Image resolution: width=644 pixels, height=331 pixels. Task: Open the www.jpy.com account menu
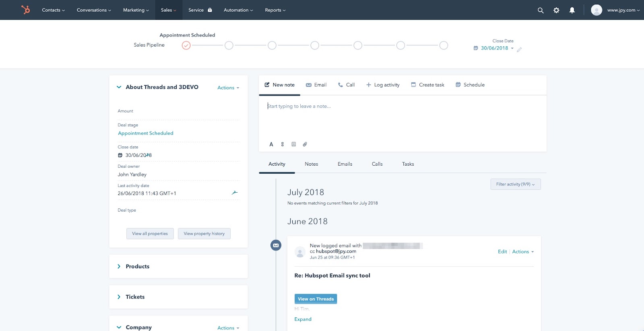(x=623, y=10)
